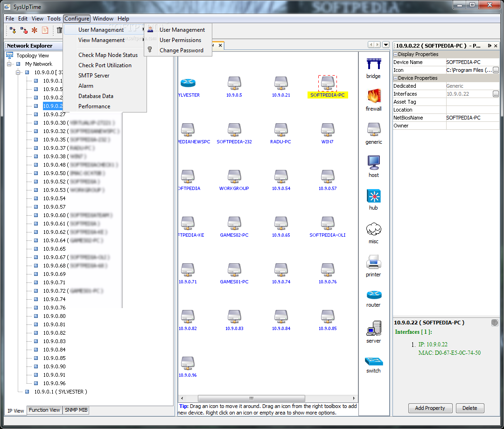Screen dimensions: 504x429
Task: Select the host device icon in toolbox
Action: (x=374, y=162)
